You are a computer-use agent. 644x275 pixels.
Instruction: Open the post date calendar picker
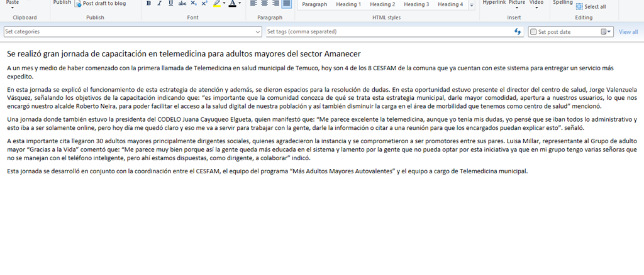pyautogui.click(x=606, y=31)
